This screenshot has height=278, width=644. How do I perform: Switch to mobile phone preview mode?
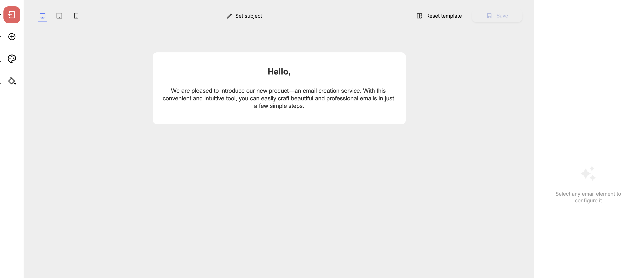pyautogui.click(x=76, y=16)
